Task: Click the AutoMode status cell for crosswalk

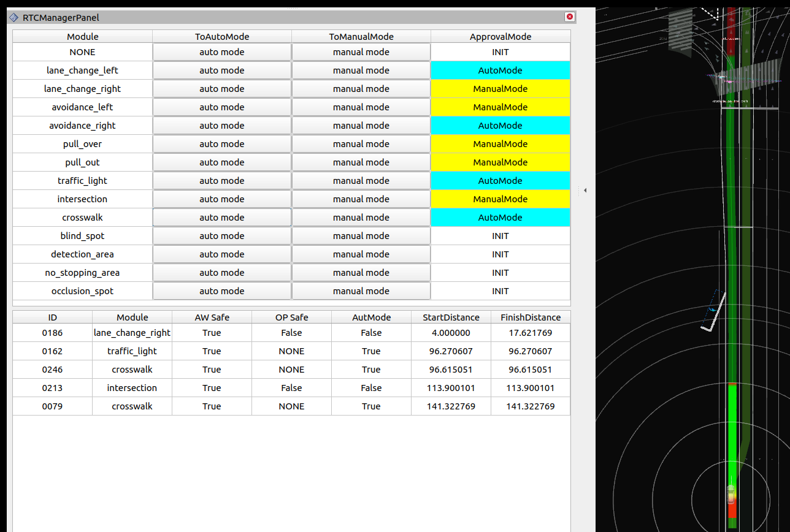Action: click(x=500, y=217)
